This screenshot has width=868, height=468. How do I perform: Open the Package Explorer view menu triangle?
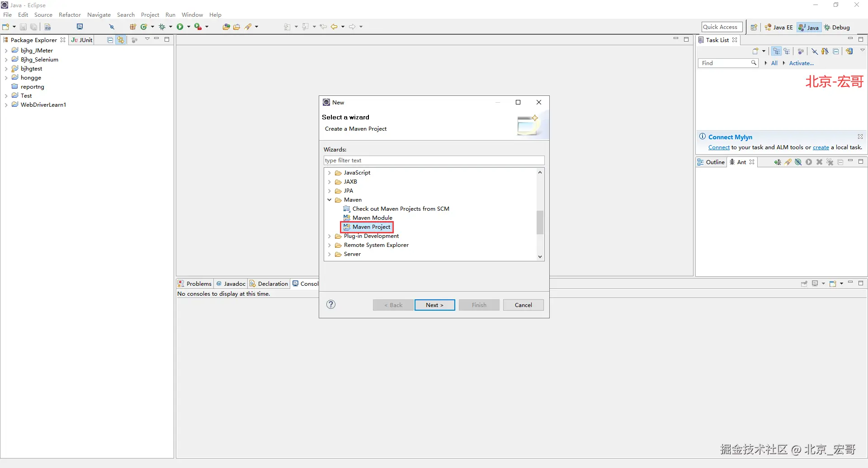(x=147, y=39)
